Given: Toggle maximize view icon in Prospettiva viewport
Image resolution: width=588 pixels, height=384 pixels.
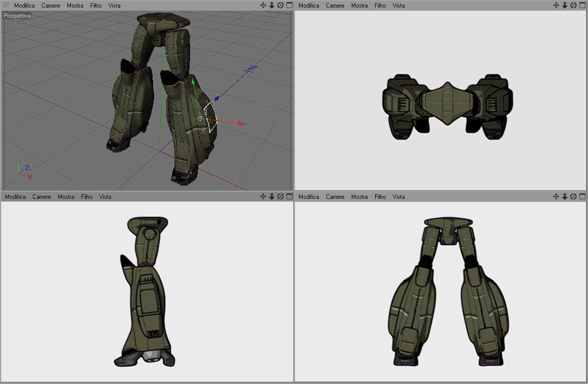Looking at the screenshot, I should (x=289, y=5).
